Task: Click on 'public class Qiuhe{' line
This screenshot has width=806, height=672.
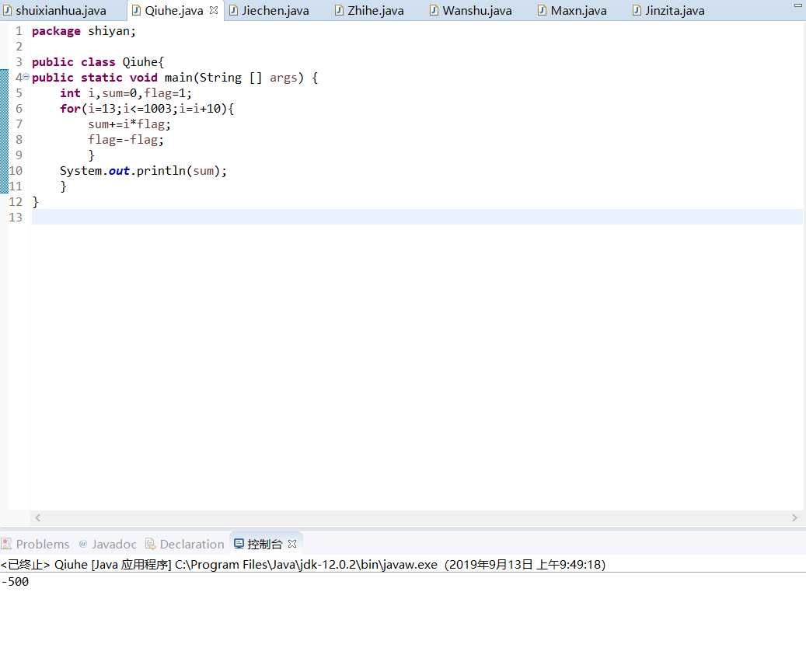Action: tap(98, 62)
